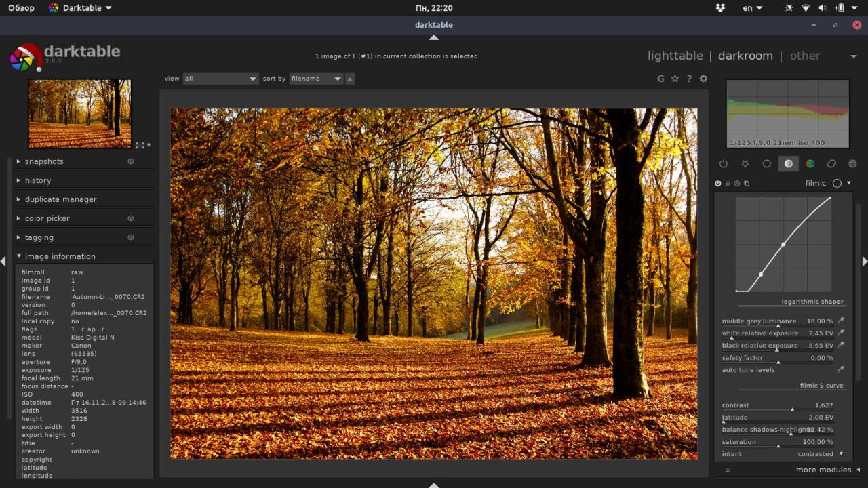Show the favorite modules group (star icon)

point(745,164)
